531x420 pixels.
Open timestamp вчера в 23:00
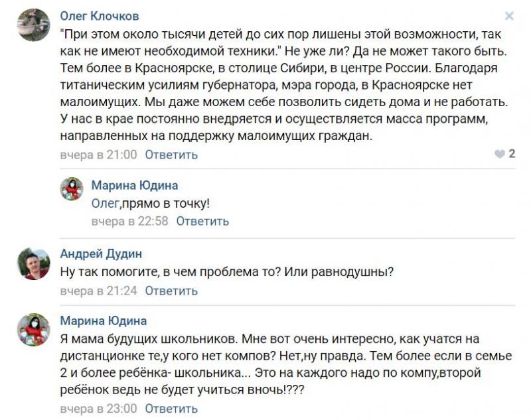tap(98, 409)
